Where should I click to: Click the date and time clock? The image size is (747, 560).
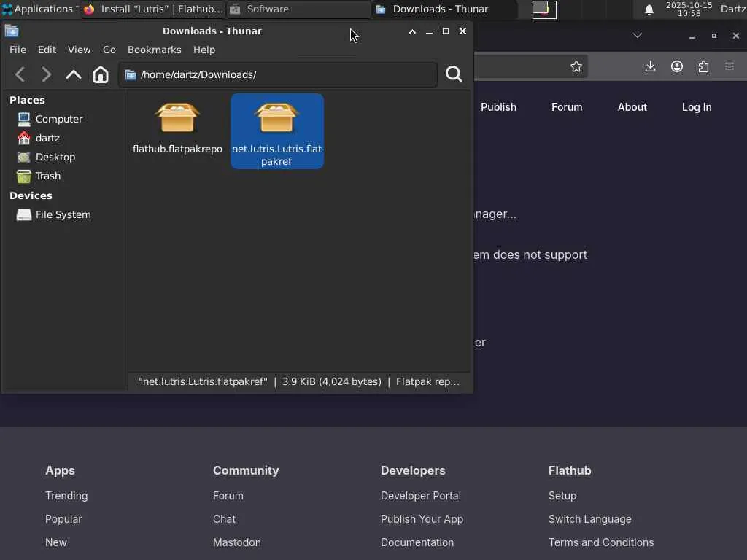(689, 9)
